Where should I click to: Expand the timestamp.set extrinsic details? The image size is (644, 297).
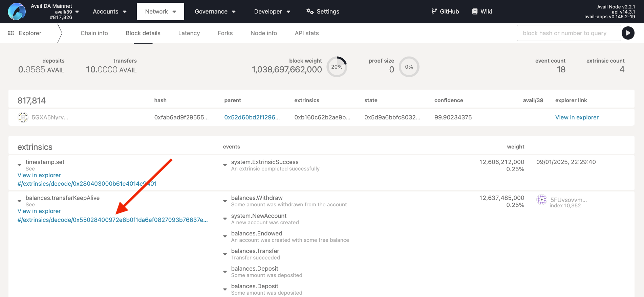click(20, 165)
